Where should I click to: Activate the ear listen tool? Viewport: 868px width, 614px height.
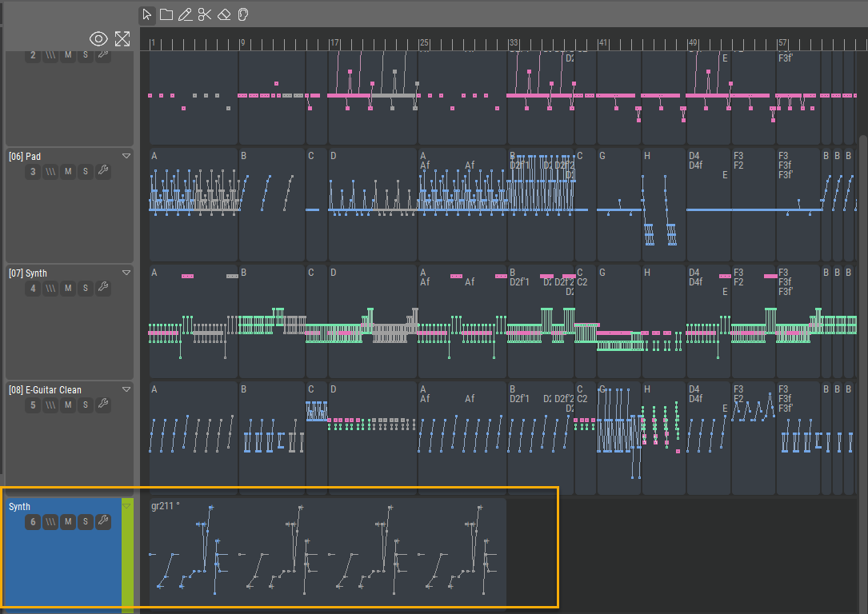click(243, 14)
